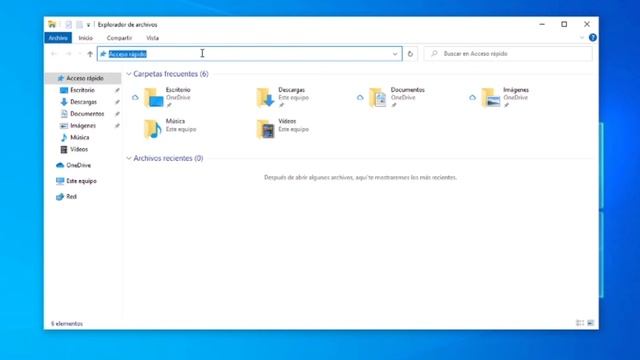The width and height of the screenshot is (640, 360).
Task: Select the Música folder icon
Action: (x=153, y=129)
